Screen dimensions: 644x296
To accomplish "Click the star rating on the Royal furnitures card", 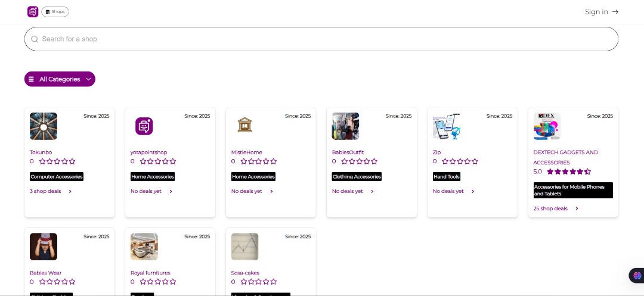I will pos(157,282).
